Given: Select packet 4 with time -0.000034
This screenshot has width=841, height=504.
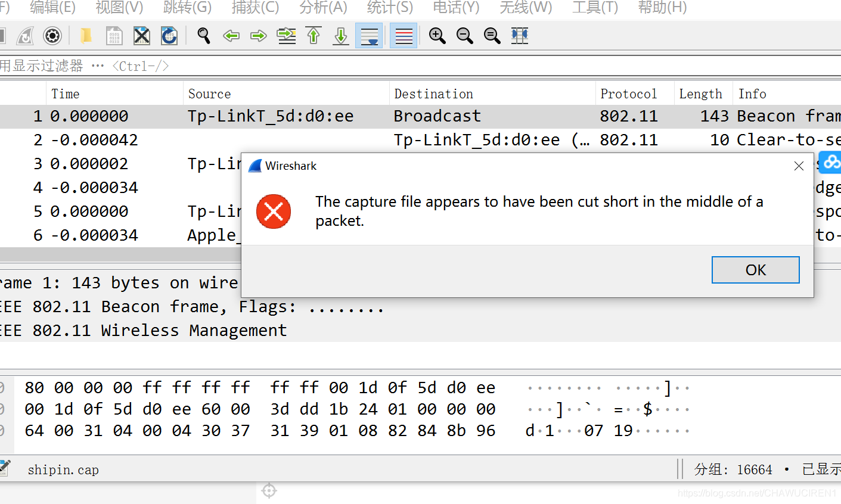Looking at the screenshot, I should [x=120, y=188].
